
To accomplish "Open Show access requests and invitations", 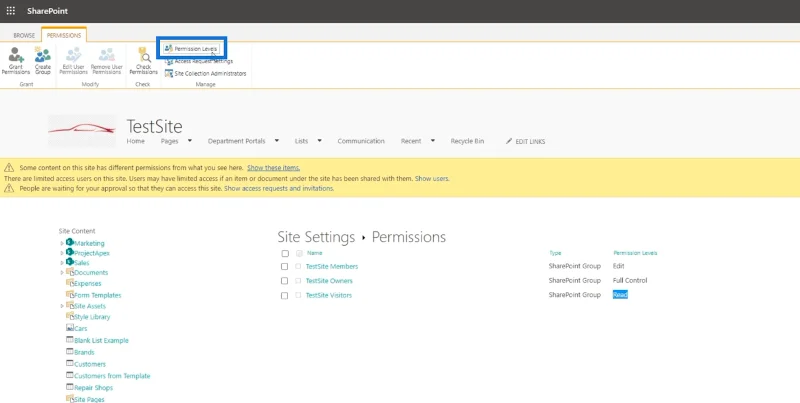I will [279, 188].
